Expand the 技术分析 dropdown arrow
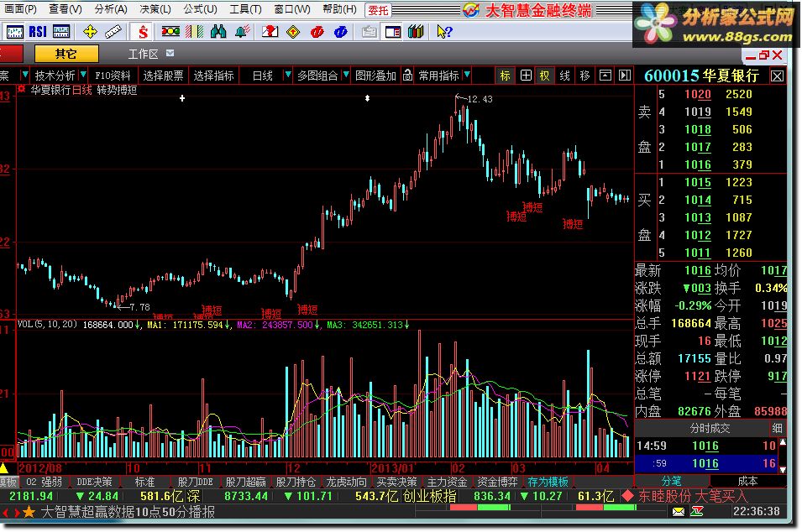The image size is (802, 532). tap(83, 76)
